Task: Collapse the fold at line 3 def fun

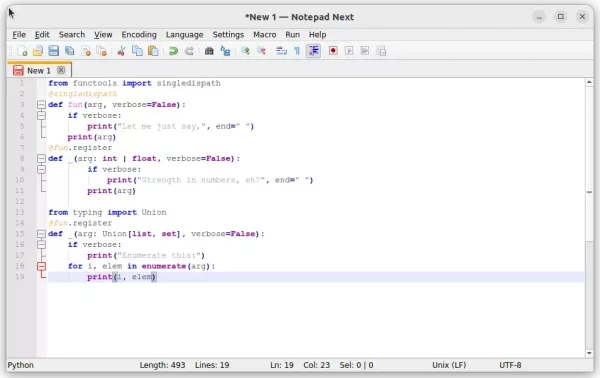Action: tap(41, 104)
